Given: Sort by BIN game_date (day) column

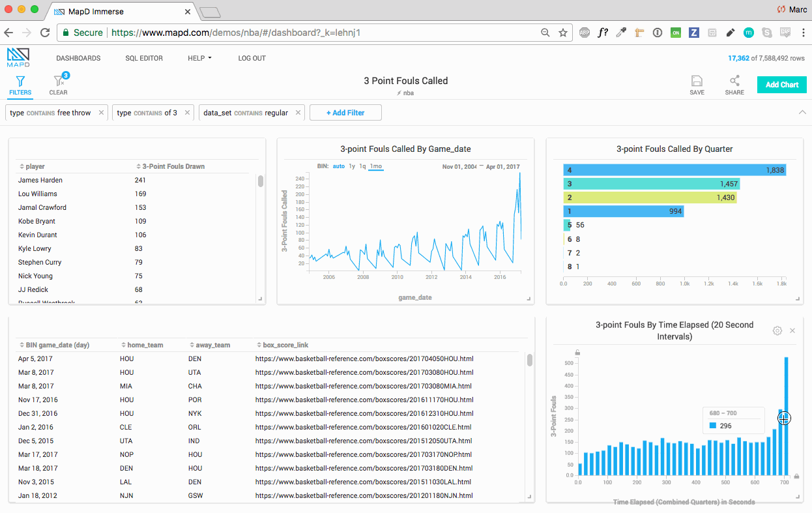Looking at the screenshot, I should pos(54,345).
